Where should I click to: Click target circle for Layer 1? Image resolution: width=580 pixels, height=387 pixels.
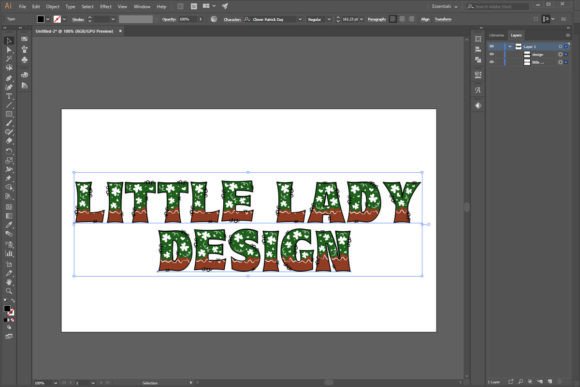[560, 46]
